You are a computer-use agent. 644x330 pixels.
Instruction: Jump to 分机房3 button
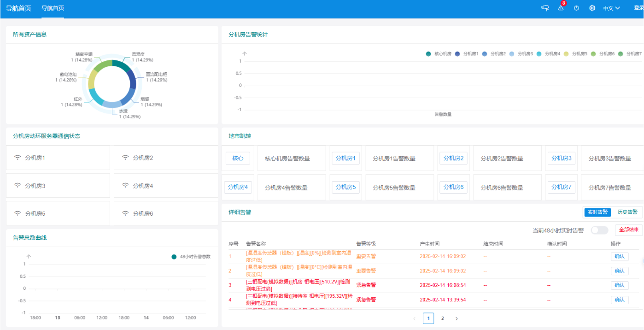[561, 158]
